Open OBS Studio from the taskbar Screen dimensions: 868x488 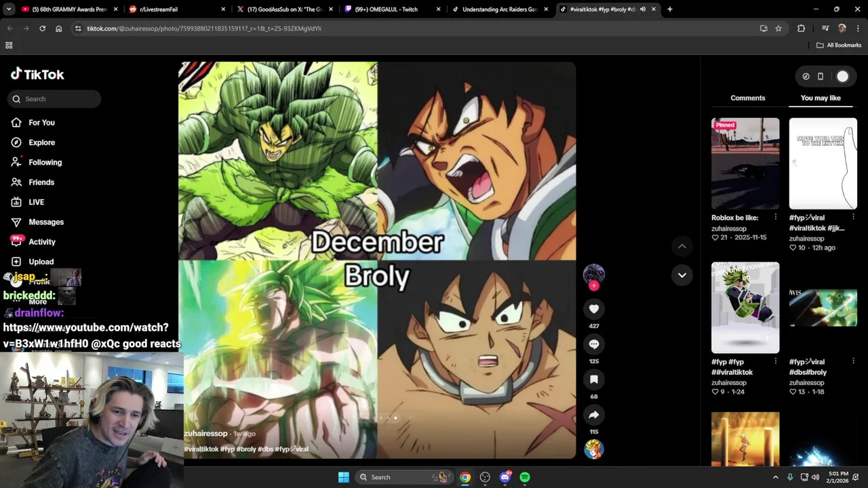485,477
